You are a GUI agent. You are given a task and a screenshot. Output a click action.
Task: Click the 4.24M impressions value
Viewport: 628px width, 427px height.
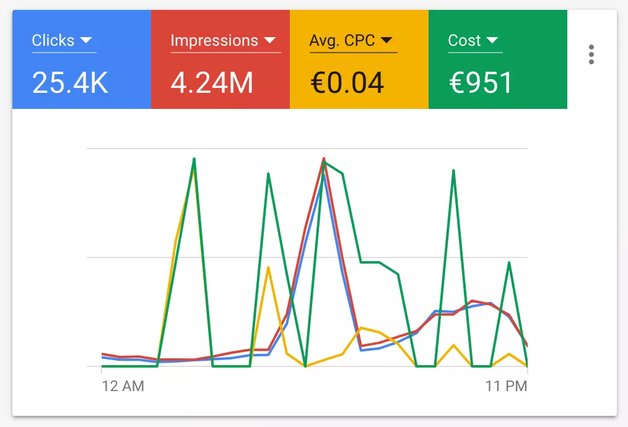(211, 82)
